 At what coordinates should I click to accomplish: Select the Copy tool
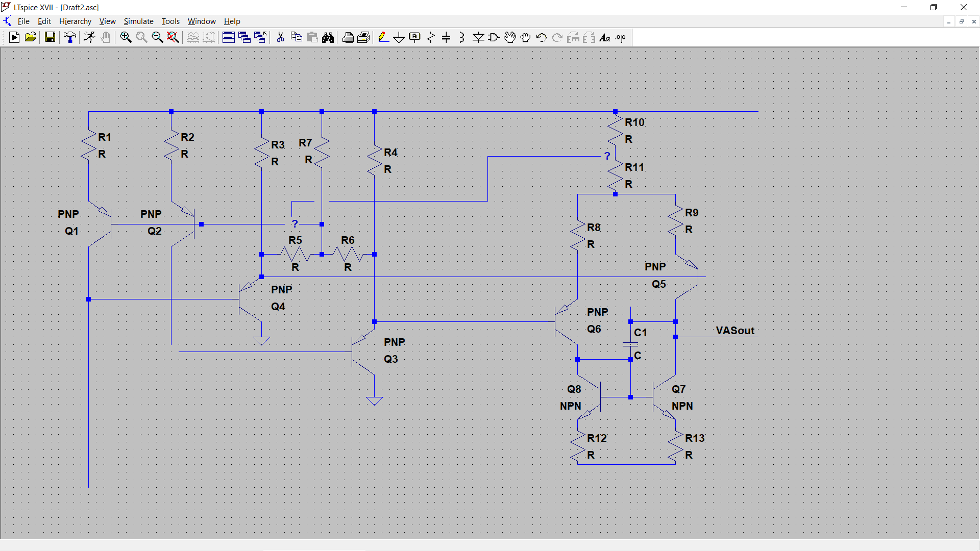pyautogui.click(x=296, y=37)
